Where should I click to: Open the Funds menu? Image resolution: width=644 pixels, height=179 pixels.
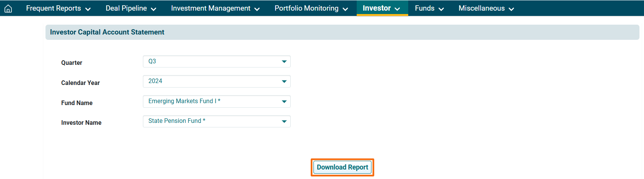425,8
